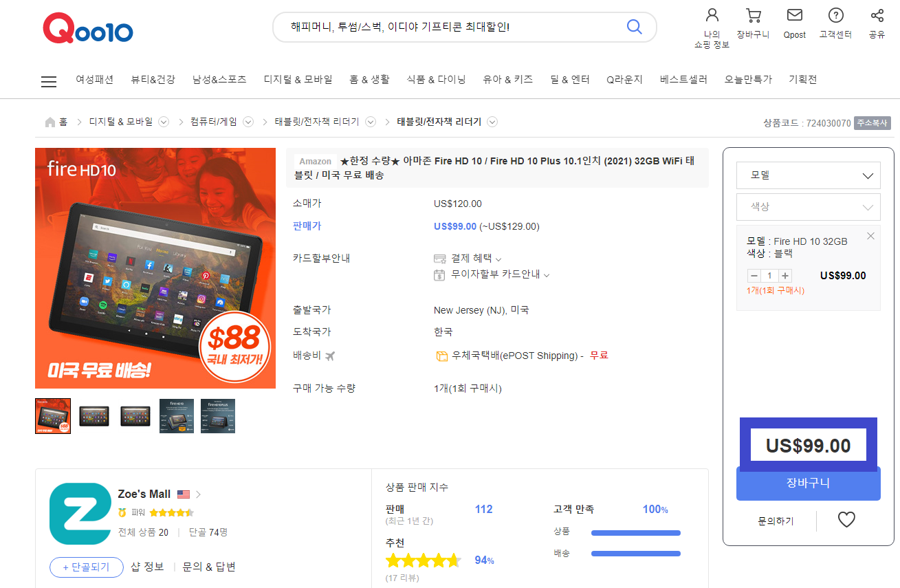The height and width of the screenshot is (588, 900).
Task: Open 베스트셀러 menu
Action: (x=683, y=80)
